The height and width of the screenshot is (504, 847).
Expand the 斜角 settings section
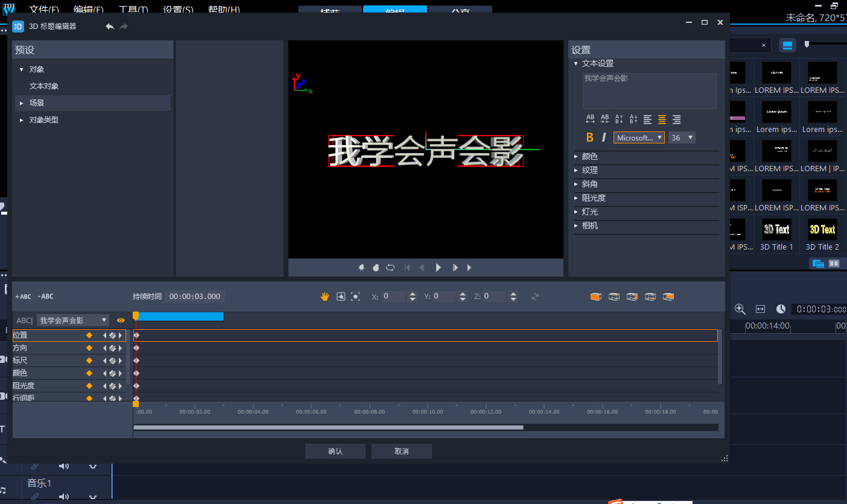pyautogui.click(x=576, y=184)
